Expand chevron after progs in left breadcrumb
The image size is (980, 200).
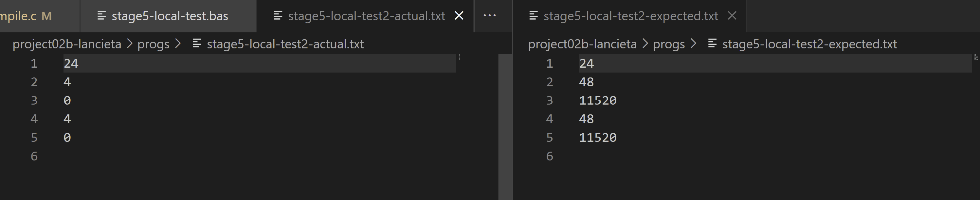[x=178, y=44]
